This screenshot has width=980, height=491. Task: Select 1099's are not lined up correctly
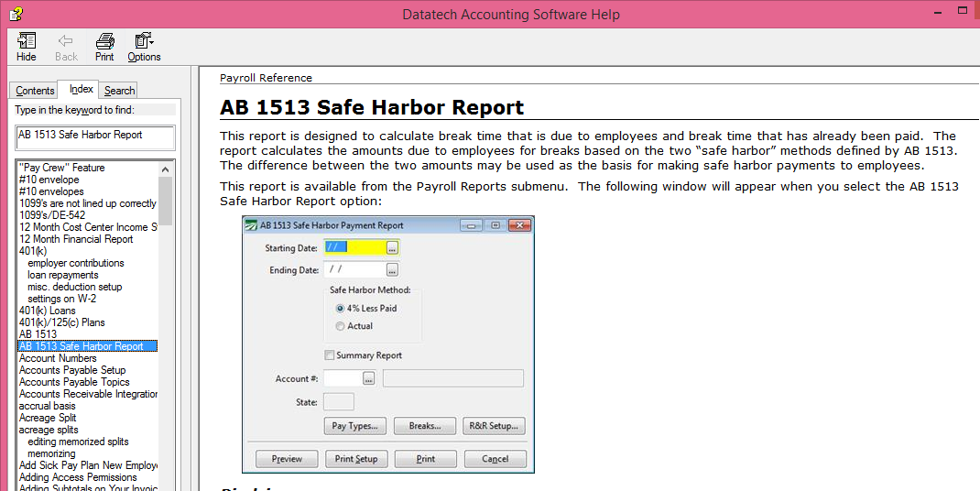88,203
